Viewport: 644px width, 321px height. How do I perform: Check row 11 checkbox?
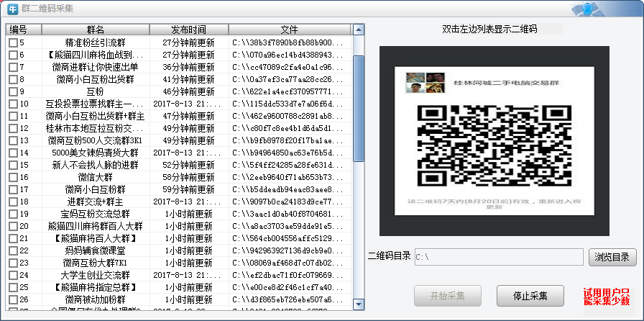coord(14,116)
